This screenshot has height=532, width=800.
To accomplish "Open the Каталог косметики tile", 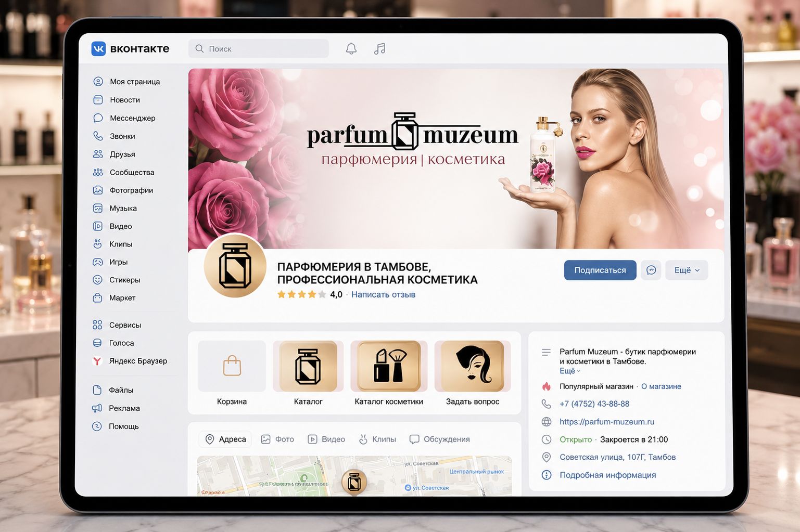I will pos(389,374).
